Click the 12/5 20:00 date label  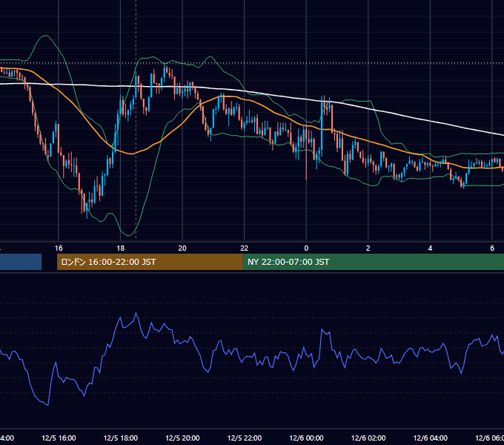point(182,438)
